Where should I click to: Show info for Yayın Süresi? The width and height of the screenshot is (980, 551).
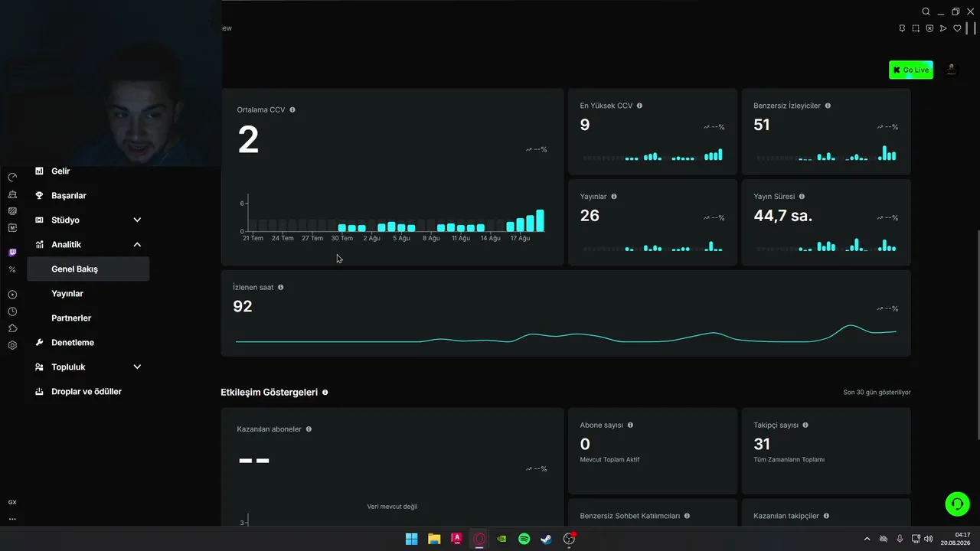[802, 197]
